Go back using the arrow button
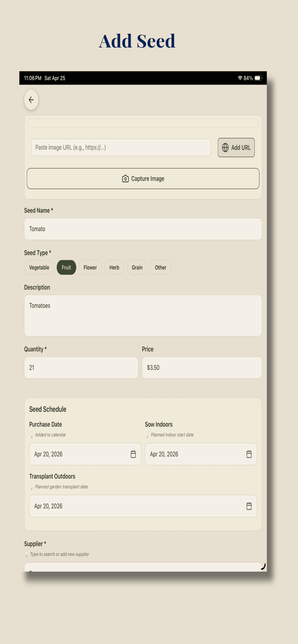The width and height of the screenshot is (298, 644). (x=31, y=100)
